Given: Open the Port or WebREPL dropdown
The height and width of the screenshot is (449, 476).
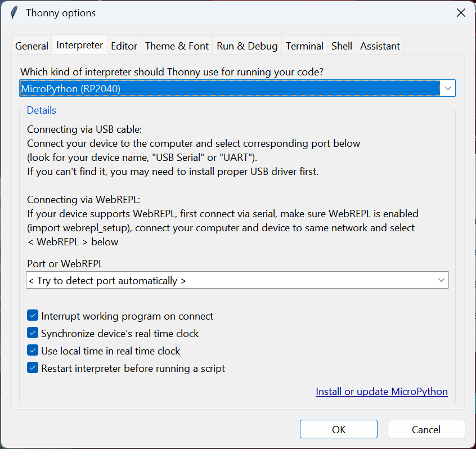Looking at the screenshot, I should (x=237, y=280).
